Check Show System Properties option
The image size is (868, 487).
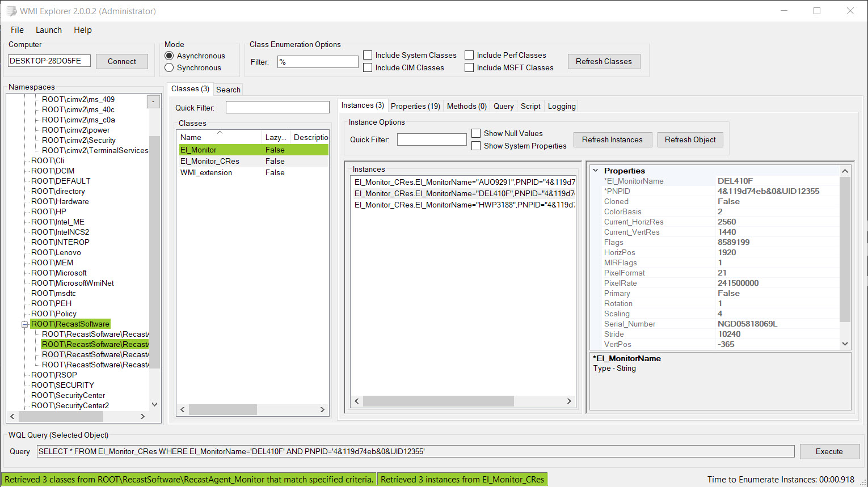coord(476,146)
